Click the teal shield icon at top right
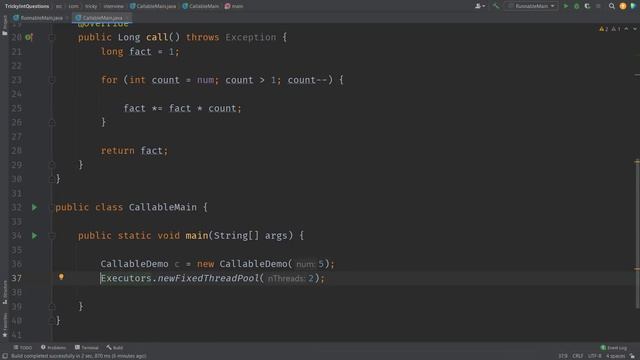Screen dimensions: 640x360 pos(633,6)
